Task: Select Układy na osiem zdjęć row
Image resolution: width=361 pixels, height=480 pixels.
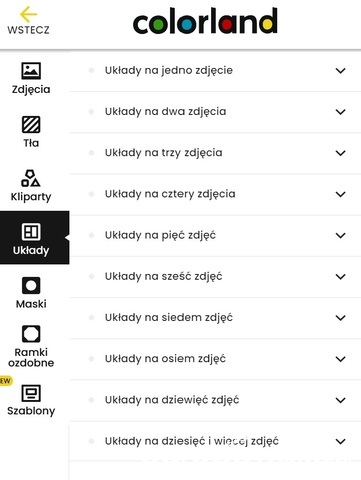Action: click(215, 359)
